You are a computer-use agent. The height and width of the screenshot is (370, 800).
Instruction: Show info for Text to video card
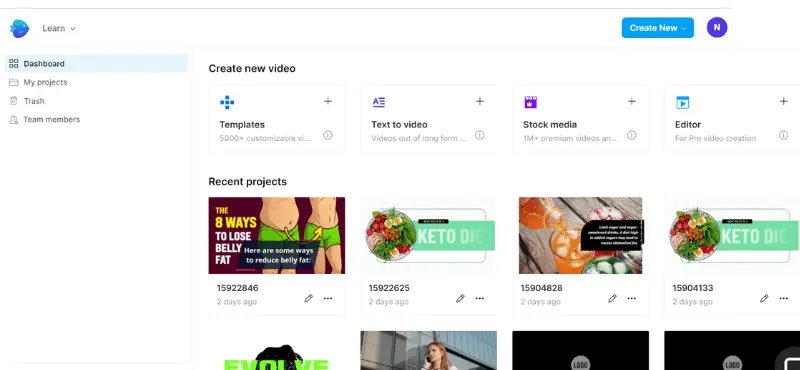point(480,135)
